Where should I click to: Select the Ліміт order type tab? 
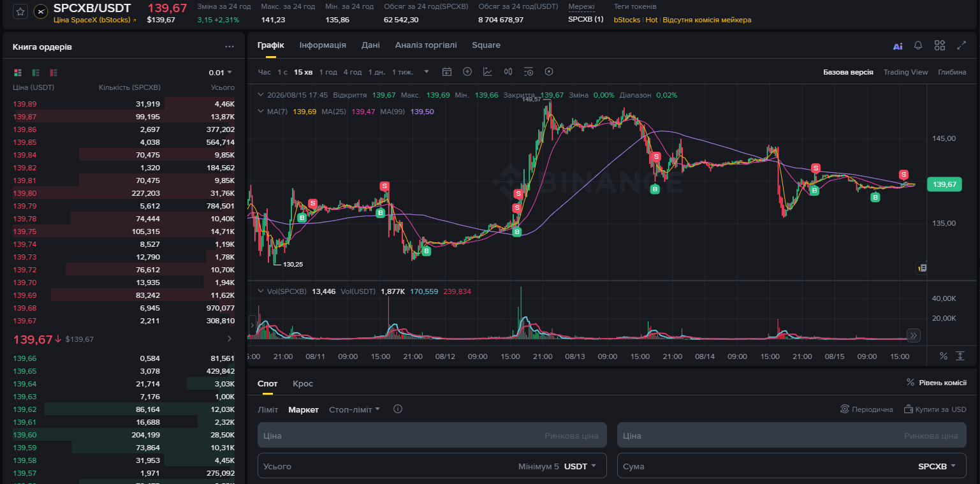268,409
